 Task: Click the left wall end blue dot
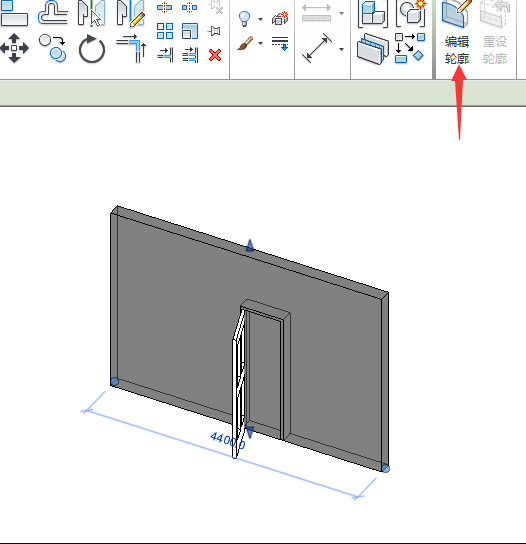(x=114, y=382)
